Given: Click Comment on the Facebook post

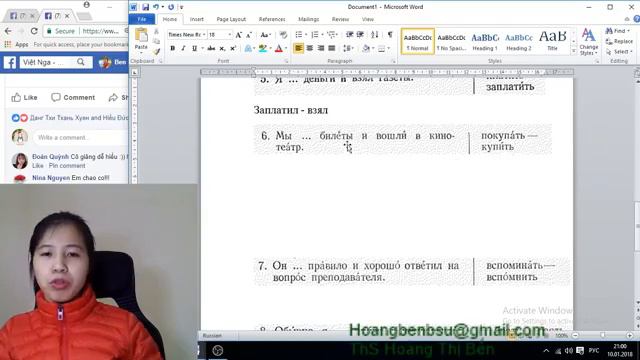Looking at the screenshot, I should tap(73, 98).
